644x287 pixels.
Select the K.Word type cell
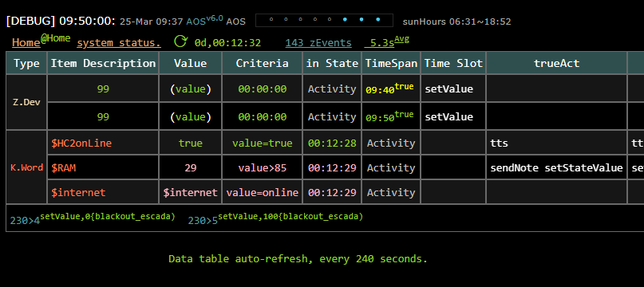pyautogui.click(x=26, y=167)
